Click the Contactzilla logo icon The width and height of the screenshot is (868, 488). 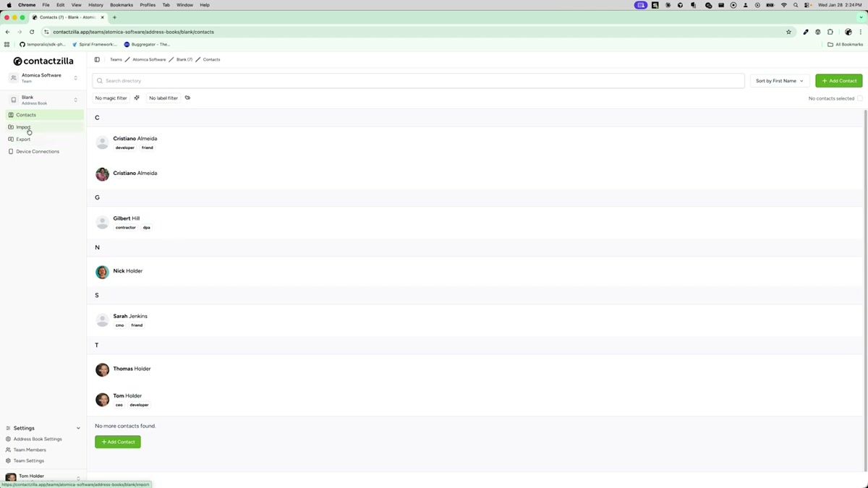[x=16, y=61]
